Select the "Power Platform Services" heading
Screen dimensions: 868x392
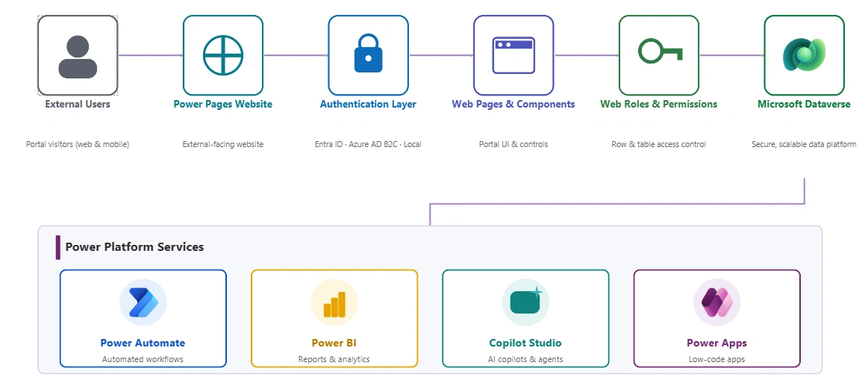click(x=134, y=247)
